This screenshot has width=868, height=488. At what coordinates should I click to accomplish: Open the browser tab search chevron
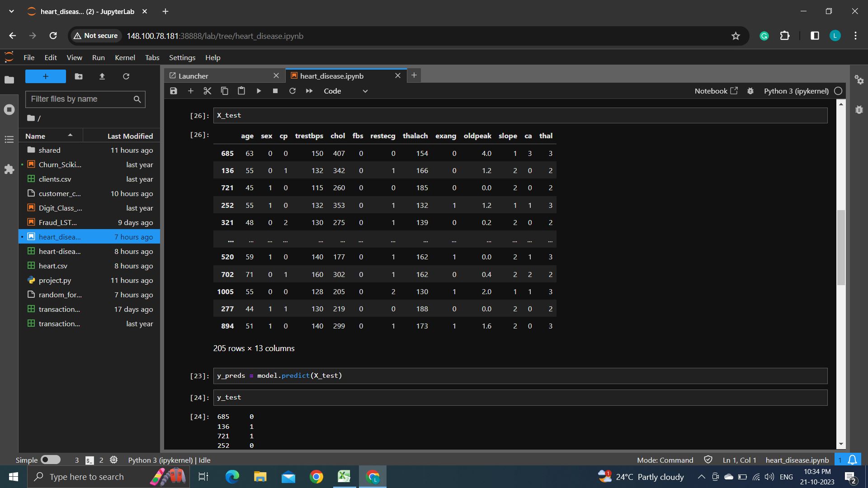11,11
